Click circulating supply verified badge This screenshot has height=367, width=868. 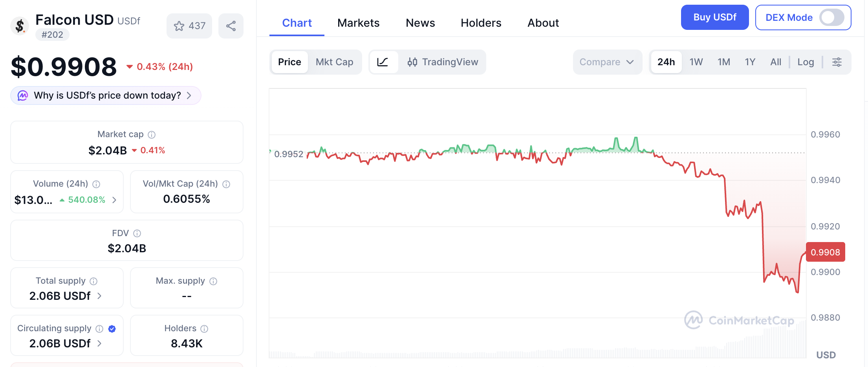[x=112, y=329]
